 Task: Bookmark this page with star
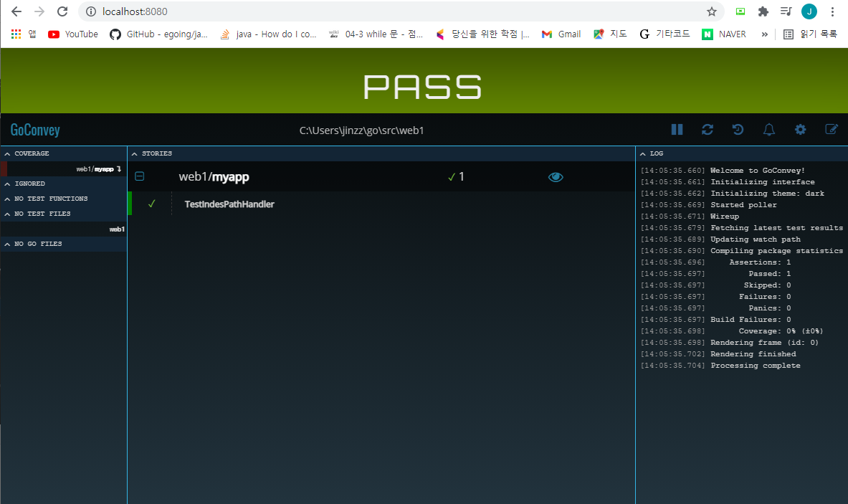click(x=712, y=11)
